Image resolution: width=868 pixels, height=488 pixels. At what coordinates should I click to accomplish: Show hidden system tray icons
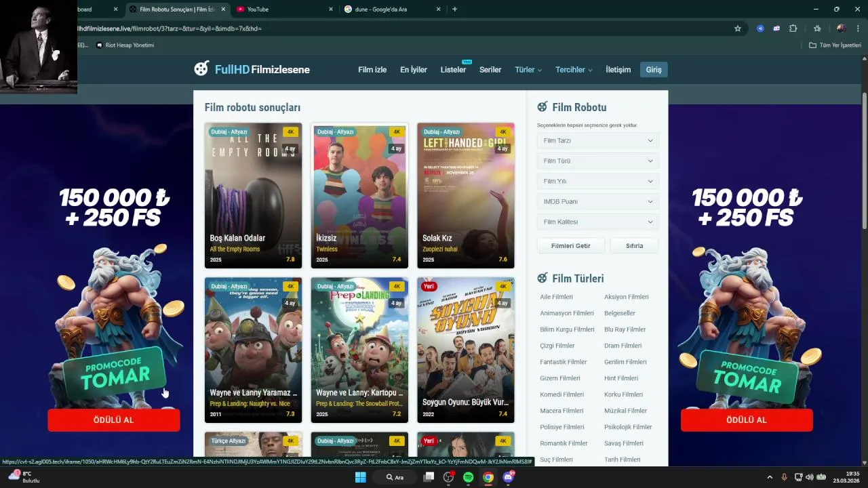[x=770, y=477]
